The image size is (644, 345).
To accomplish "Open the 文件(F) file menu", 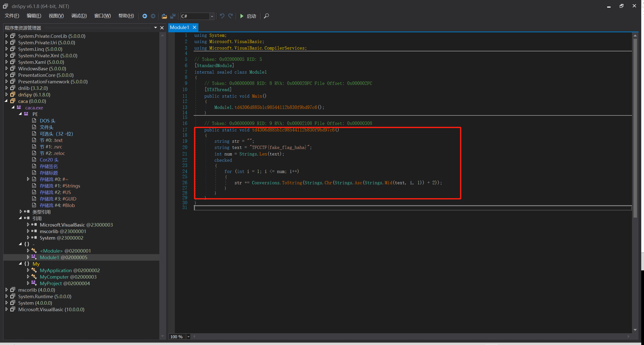I will point(12,16).
